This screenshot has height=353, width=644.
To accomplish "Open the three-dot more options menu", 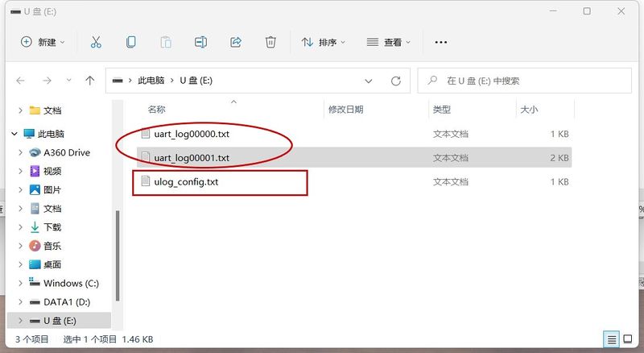I will [440, 42].
